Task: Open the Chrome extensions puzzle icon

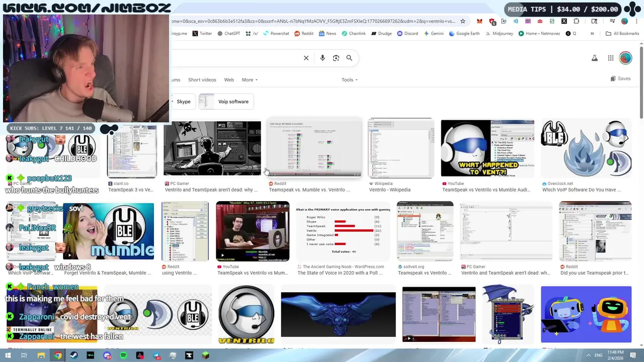Action: [x=577, y=21]
